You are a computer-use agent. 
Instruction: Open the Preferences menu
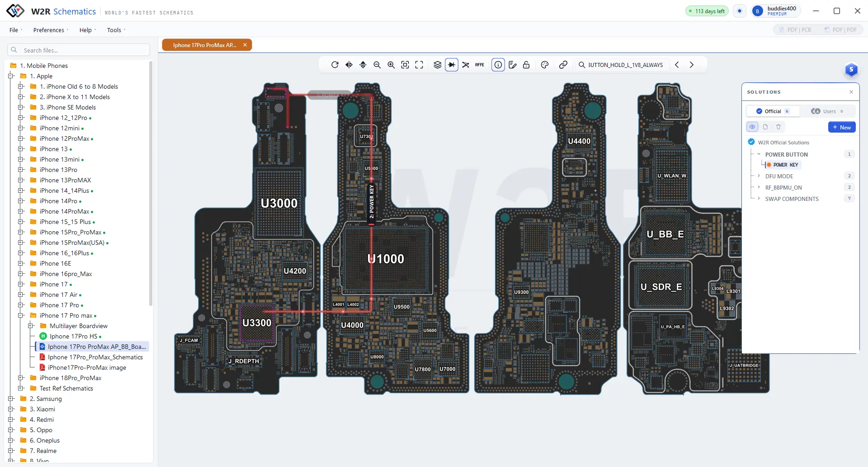pyautogui.click(x=51, y=30)
